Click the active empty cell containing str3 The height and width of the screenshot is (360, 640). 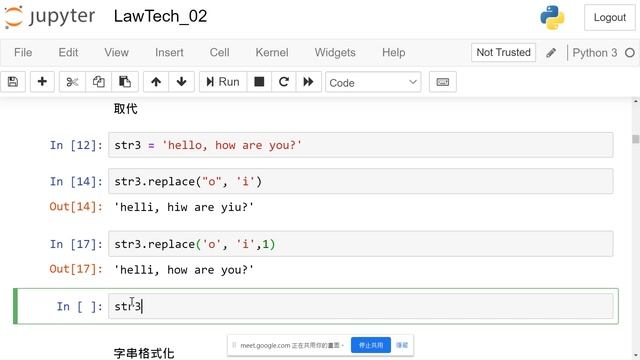[360, 306]
